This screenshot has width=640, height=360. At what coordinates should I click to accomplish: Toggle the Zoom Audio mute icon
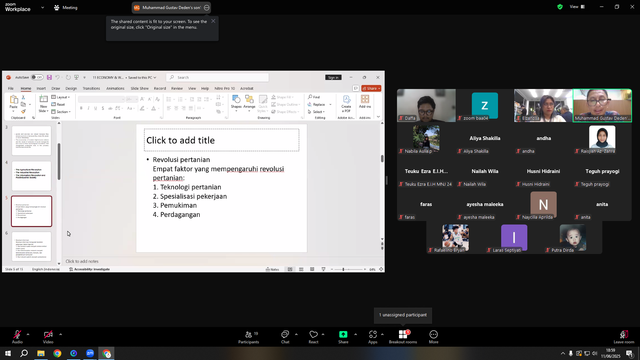(17, 334)
